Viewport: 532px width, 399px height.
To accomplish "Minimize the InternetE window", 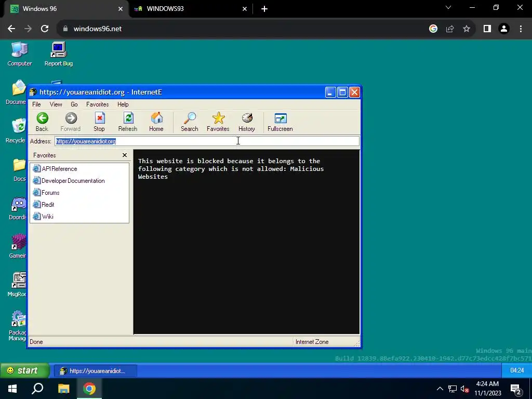I will [330, 92].
